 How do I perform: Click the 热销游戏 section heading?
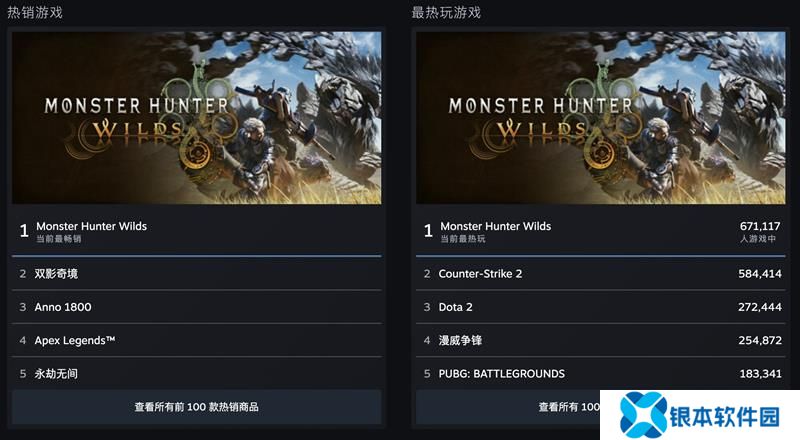tap(35, 12)
